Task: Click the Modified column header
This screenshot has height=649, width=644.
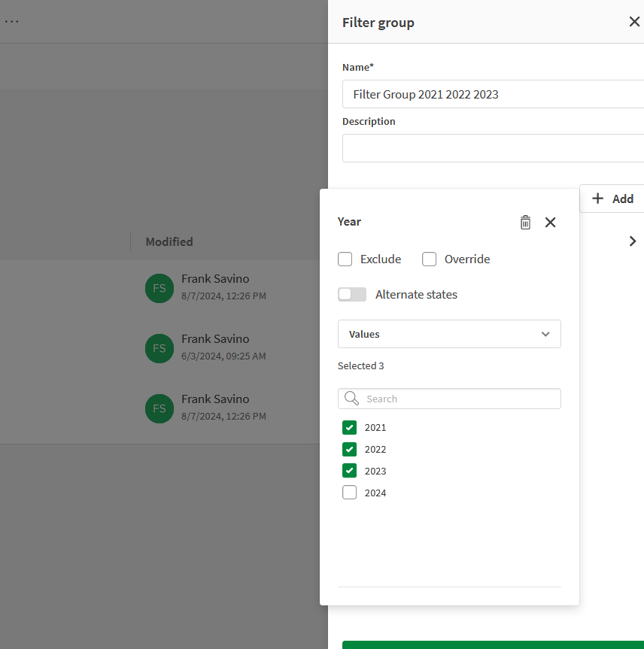Action: [x=169, y=241]
